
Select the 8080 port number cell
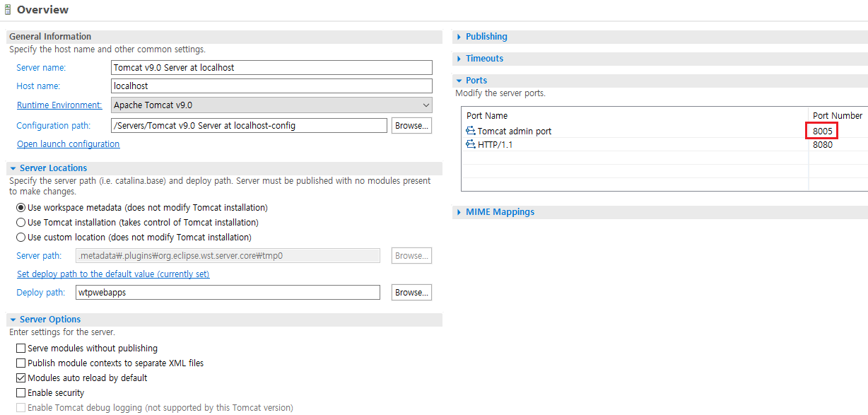pyautogui.click(x=823, y=144)
